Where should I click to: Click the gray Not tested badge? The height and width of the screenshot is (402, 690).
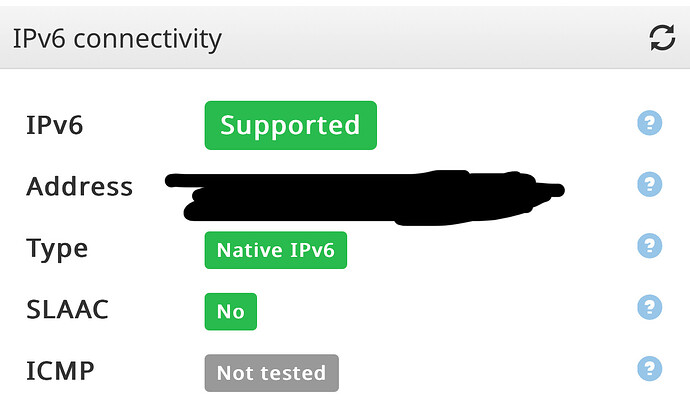pos(272,373)
